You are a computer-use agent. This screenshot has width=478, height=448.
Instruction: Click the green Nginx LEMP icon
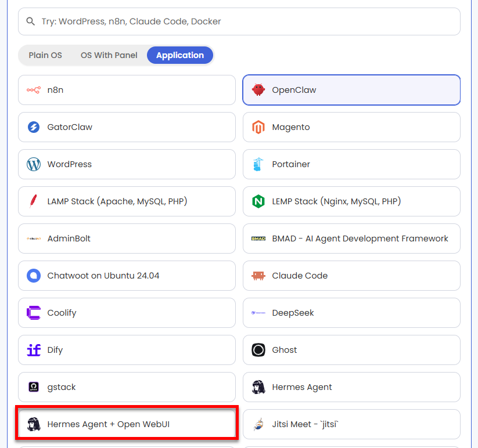click(x=258, y=201)
